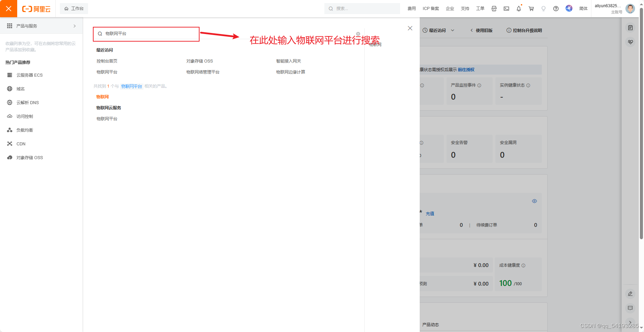Switch language with 简体 selector

tap(583, 9)
